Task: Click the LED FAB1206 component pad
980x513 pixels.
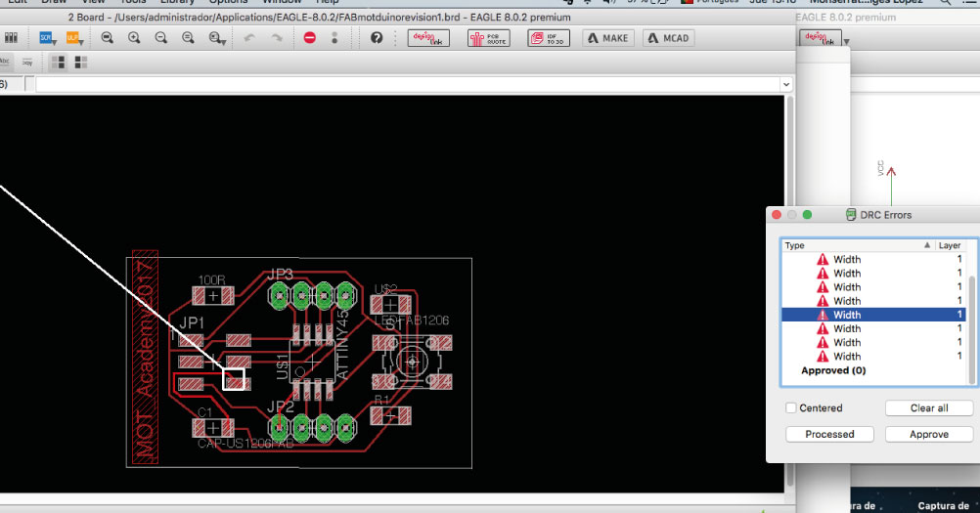Action: point(390,305)
